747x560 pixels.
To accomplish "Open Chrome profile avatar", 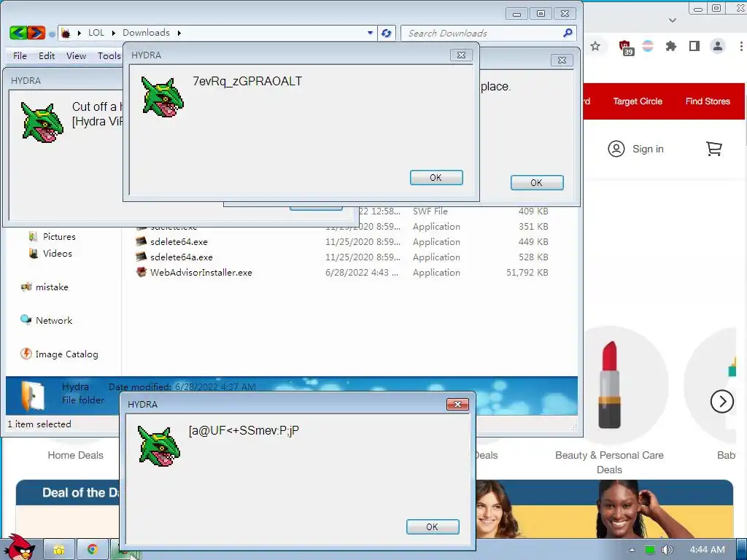I will 718,46.
